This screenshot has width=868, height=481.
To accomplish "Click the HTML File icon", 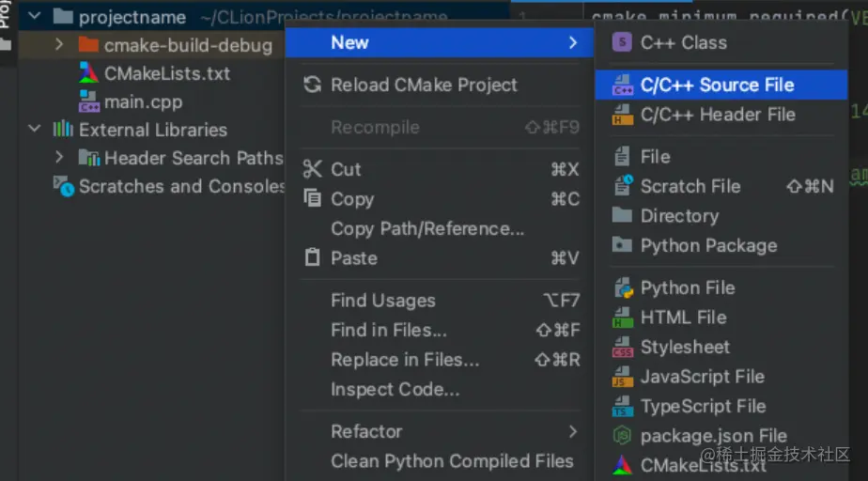I will click(x=622, y=318).
